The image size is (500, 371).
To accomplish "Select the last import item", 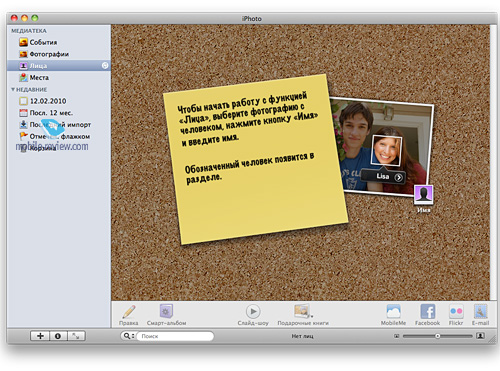I will click(55, 125).
